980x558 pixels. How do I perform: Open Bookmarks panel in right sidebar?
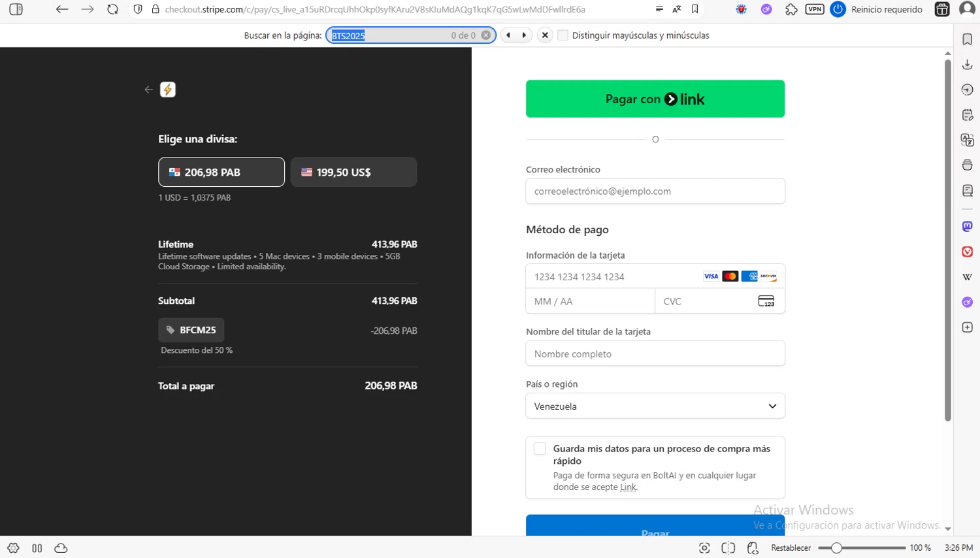[x=968, y=39]
